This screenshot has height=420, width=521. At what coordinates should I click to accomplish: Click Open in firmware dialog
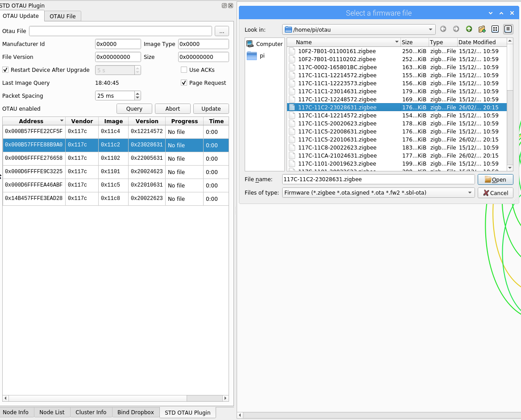496,179
